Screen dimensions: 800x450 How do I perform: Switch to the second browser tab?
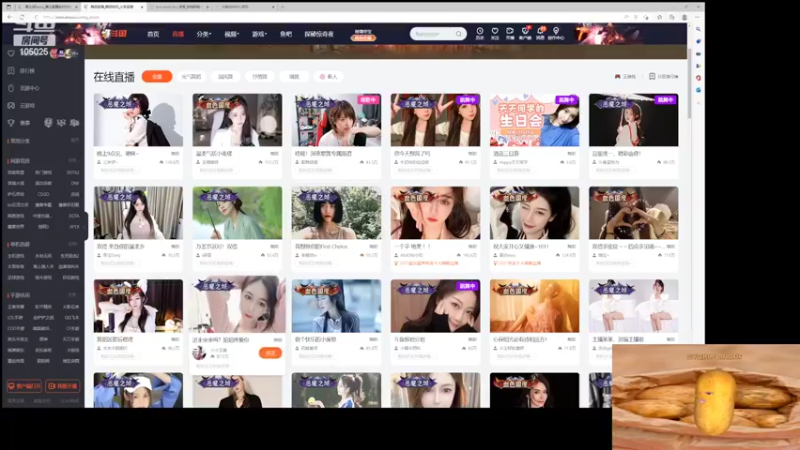click(113, 7)
